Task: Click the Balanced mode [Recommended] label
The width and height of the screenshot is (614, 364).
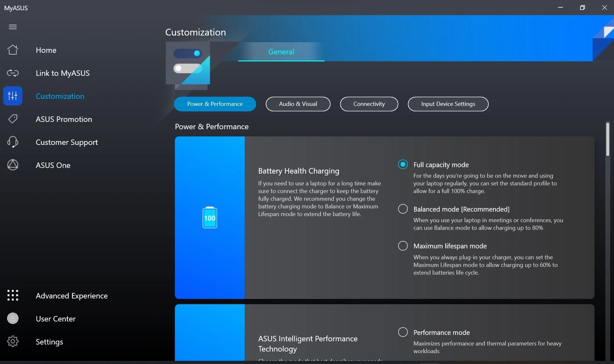Action: pyautogui.click(x=461, y=209)
